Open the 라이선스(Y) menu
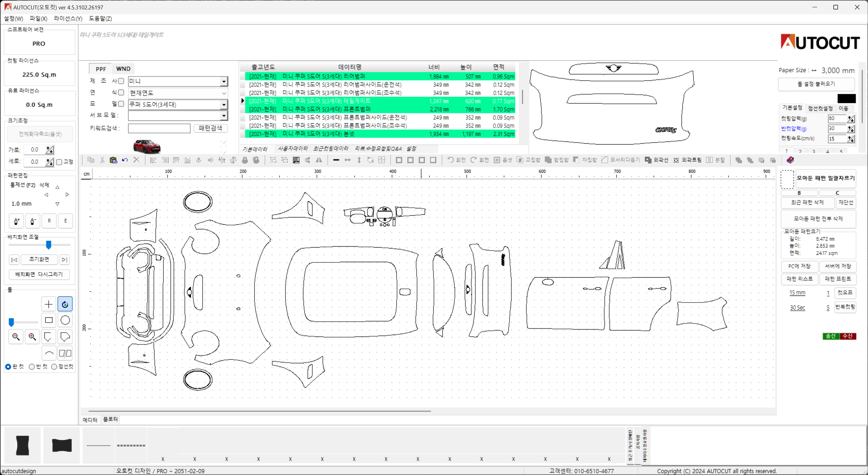 (68, 19)
